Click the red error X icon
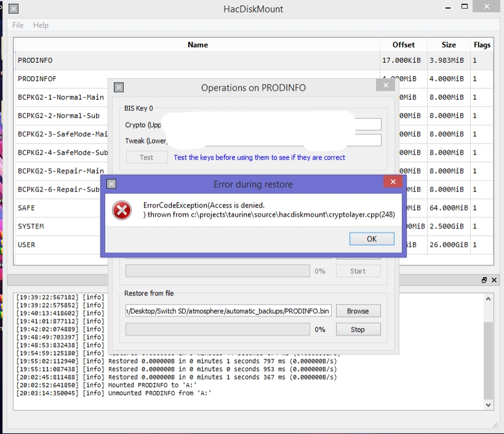 (x=122, y=211)
